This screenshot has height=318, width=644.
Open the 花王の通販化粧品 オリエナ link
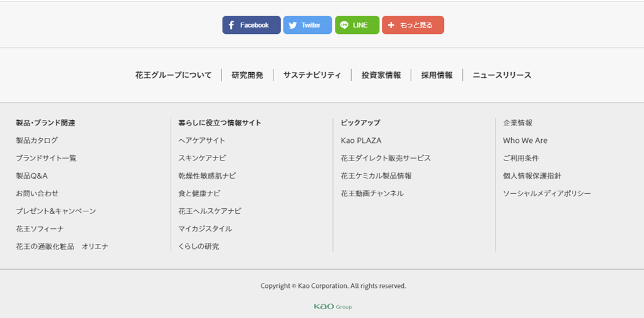click(62, 246)
